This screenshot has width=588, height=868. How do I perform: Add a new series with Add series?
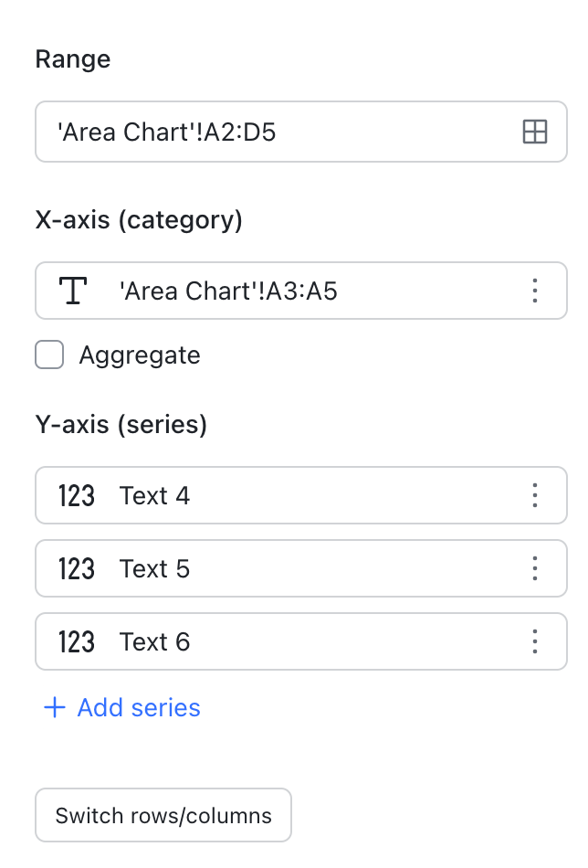[121, 707]
